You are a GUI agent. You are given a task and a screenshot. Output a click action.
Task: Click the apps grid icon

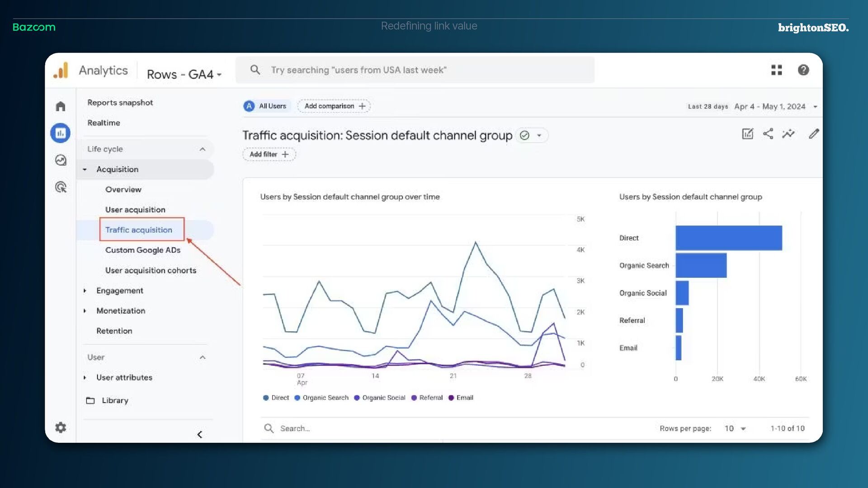[776, 70]
